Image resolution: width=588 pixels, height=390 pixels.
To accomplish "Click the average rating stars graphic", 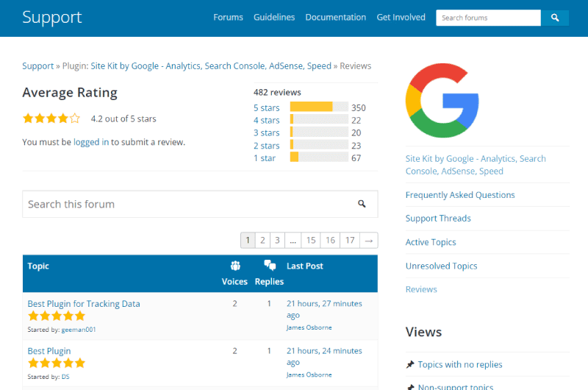I will point(51,118).
